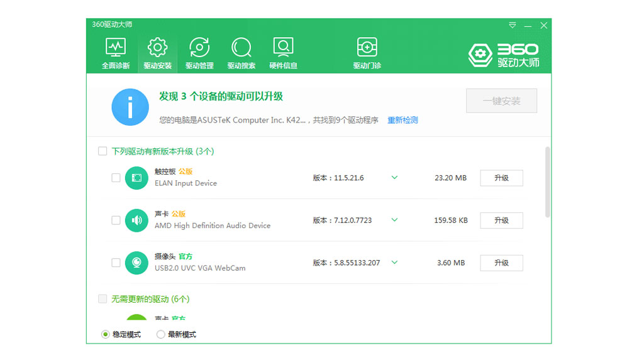The height and width of the screenshot is (358, 644).
Task: Select the 稳定模式 radio button
Action: coord(106,335)
